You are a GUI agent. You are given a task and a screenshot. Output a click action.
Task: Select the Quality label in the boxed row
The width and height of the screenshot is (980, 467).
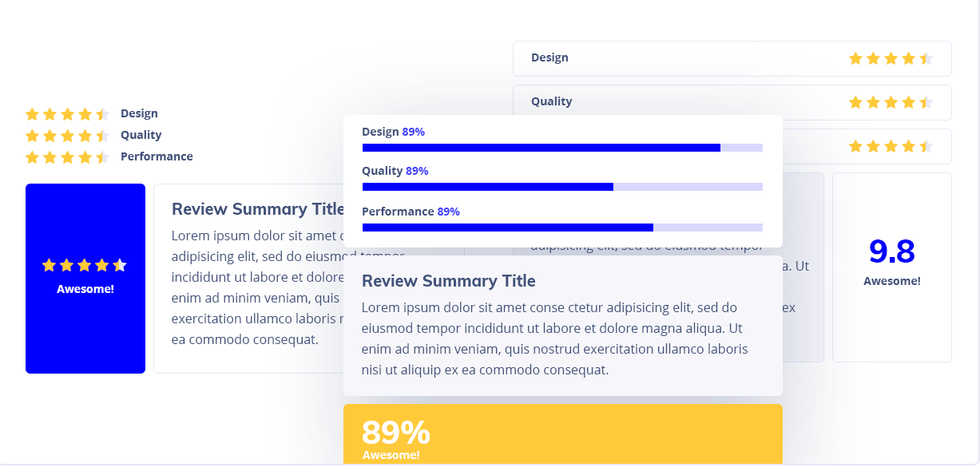coord(551,101)
